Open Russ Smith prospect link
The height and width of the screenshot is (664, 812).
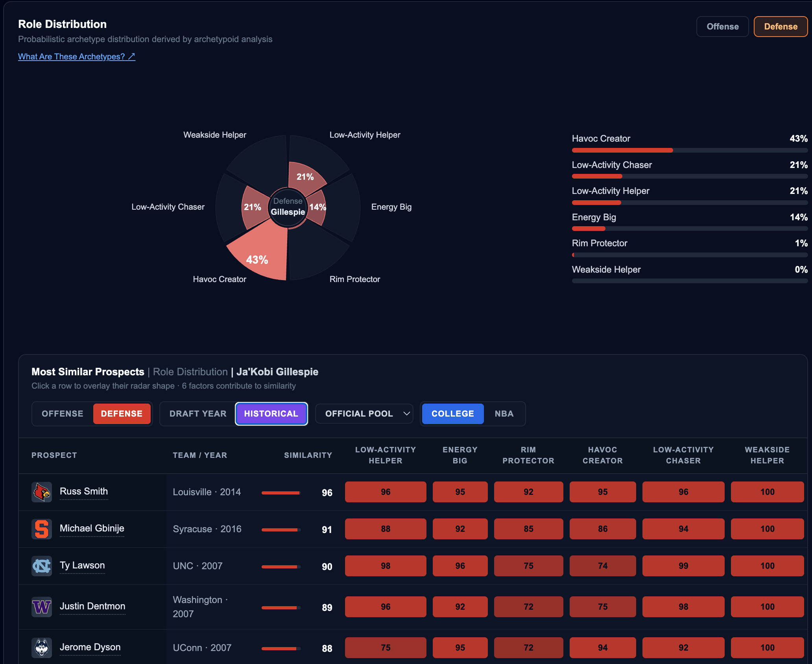coord(84,492)
